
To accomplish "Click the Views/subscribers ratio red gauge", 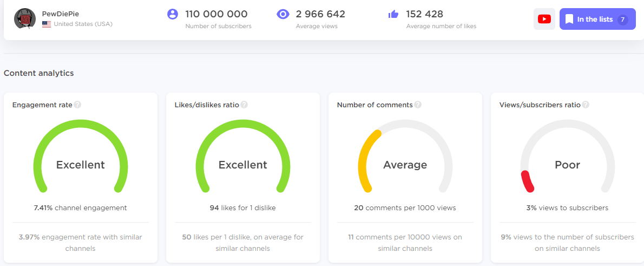I will 567,156.
